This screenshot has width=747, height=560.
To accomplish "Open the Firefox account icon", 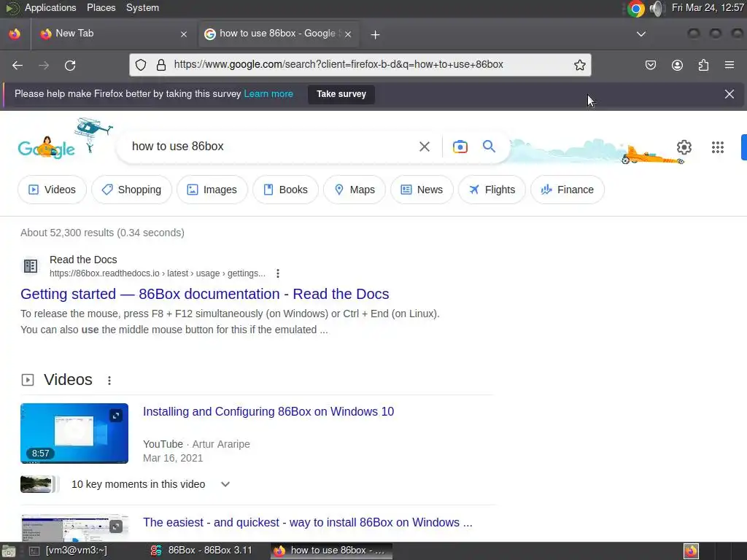I will pos(677,65).
